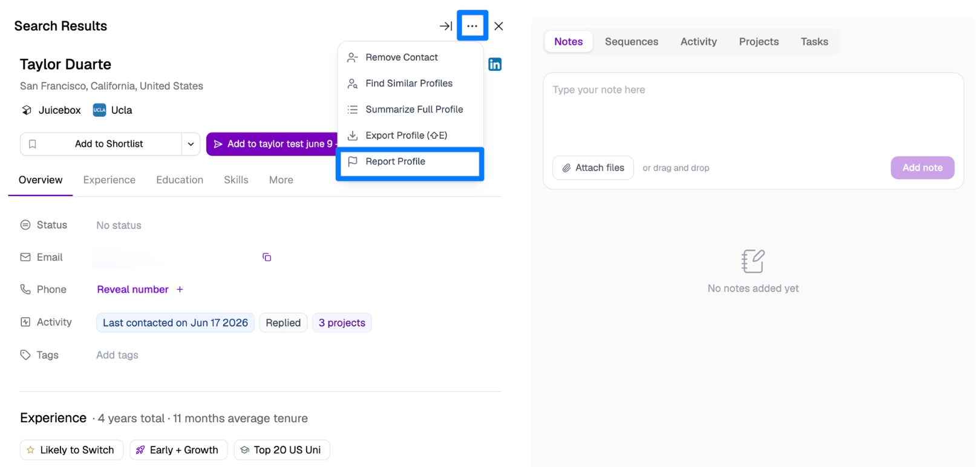Click the Activity row icon
Viewport: 980px width, 467px height.
tap(25, 322)
